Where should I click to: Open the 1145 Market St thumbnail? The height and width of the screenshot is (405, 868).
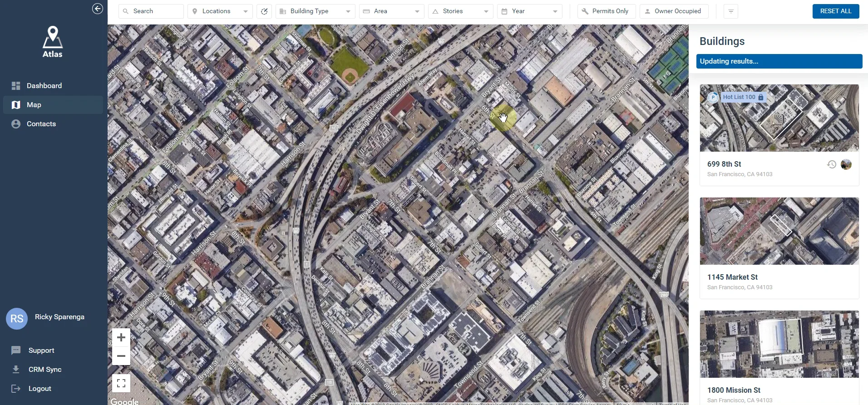[779, 231]
